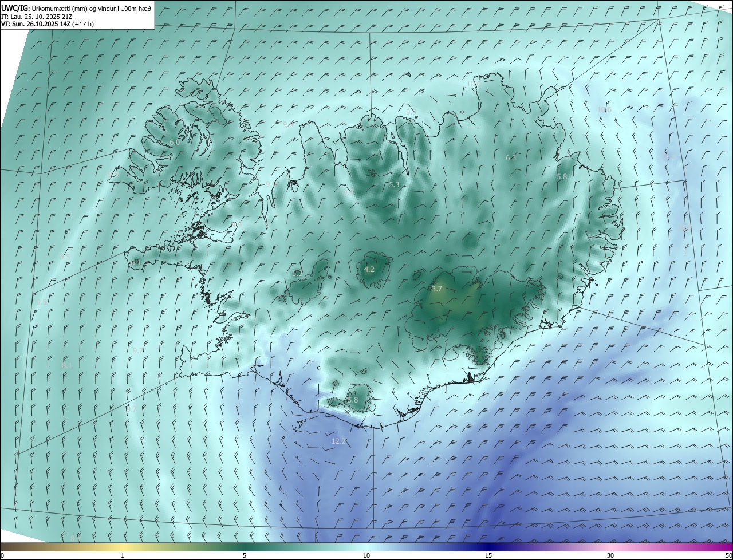Click the color scale tick labeled 30

click(610, 555)
